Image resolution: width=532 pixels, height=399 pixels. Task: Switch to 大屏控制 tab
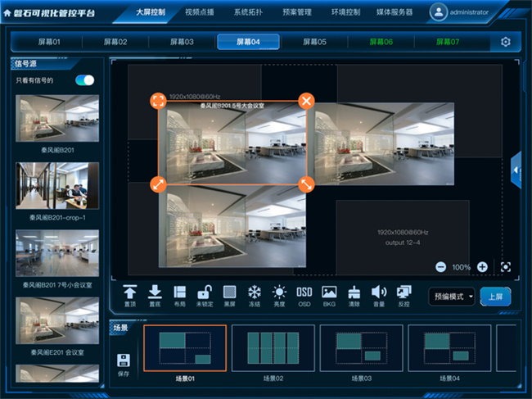[x=151, y=12]
